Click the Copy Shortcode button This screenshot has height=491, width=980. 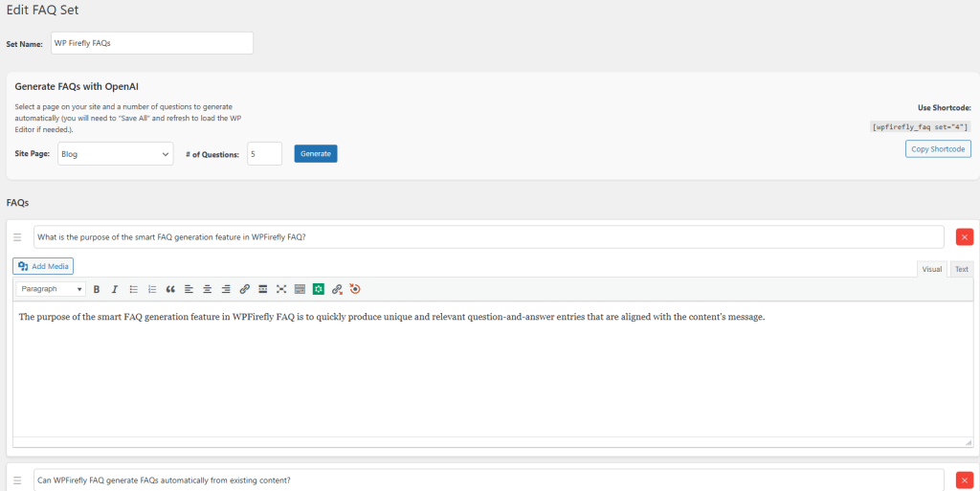[x=938, y=149]
